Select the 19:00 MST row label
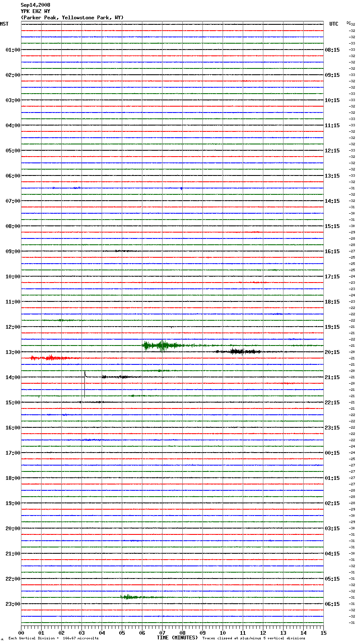The image size is (357, 644). 13,503
